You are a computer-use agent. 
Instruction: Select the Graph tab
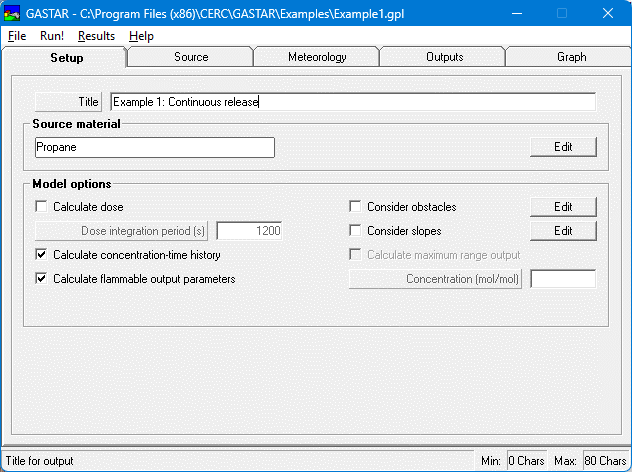[x=571, y=57]
